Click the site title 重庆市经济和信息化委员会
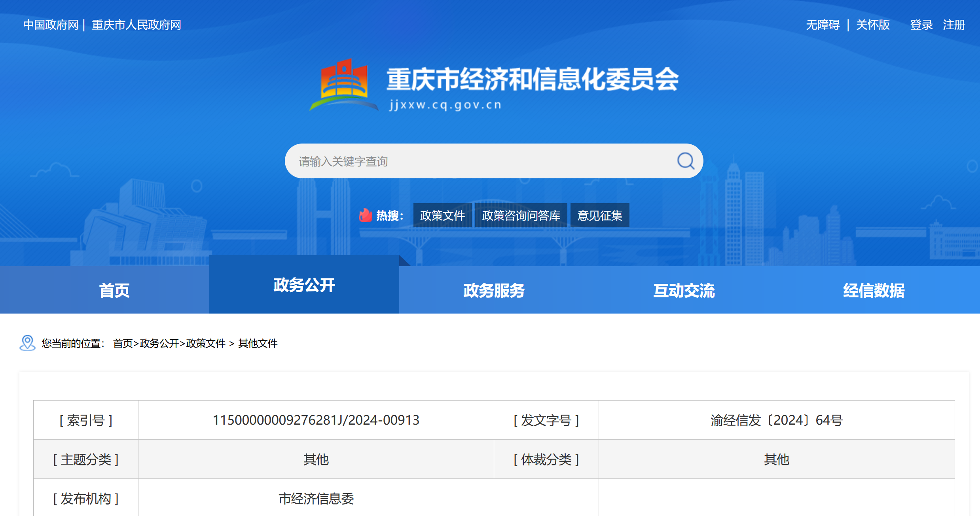 coord(533,79)
